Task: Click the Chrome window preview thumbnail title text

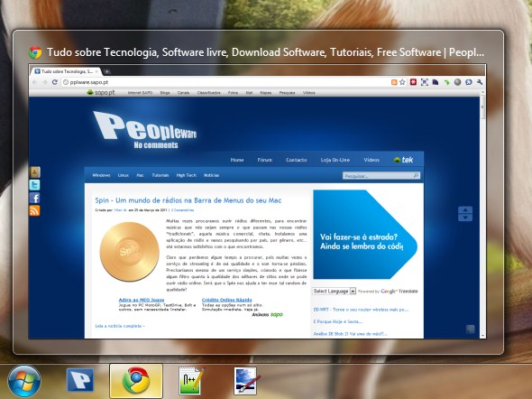Action: point(265,52)
